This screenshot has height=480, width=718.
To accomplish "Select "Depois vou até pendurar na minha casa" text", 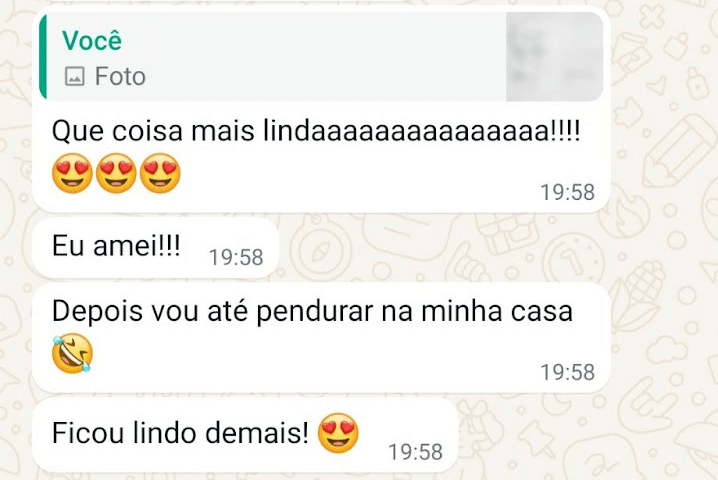I will pos(312,311).
